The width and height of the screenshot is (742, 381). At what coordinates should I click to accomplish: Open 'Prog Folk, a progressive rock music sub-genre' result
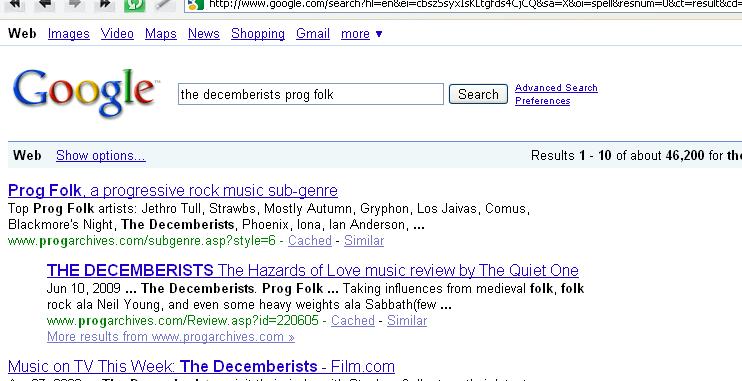click(x=173, y=190)
